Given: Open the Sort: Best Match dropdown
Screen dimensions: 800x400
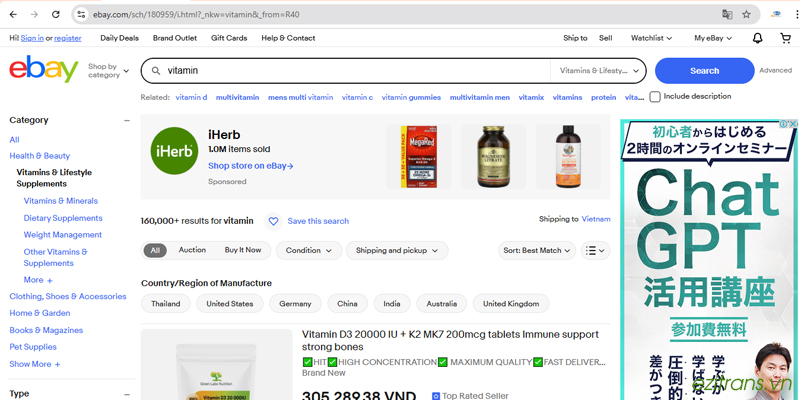Looking at the screenshot, I should (537, 251).
